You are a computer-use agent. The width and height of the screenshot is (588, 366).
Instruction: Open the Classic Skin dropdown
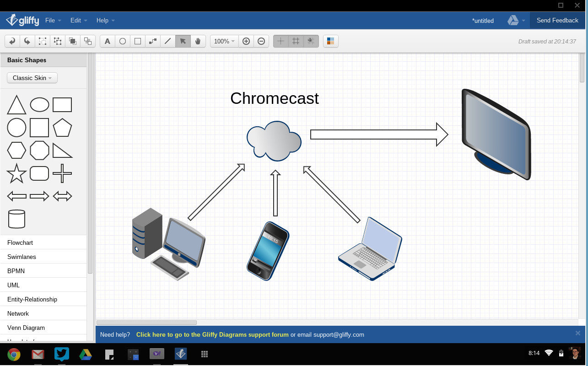(x=32, y=78)
